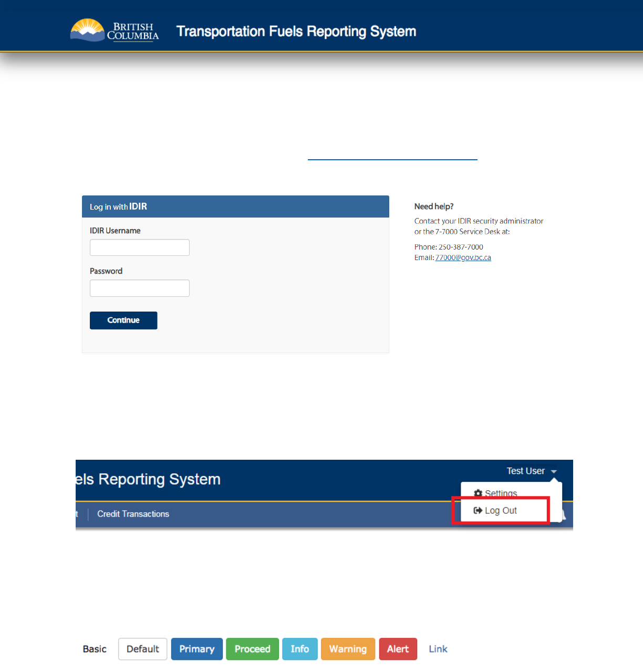The width and height of the screenshot is (643, 672).
Task: Click the 'Basic' row label
Action: [95, 649]
